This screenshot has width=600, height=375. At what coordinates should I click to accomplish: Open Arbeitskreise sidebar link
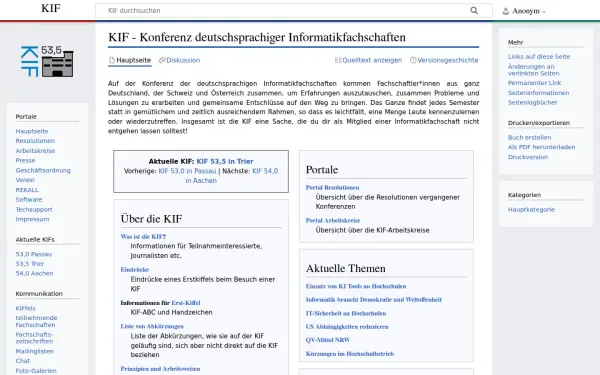pyautogui.click(x=35, y=151)
